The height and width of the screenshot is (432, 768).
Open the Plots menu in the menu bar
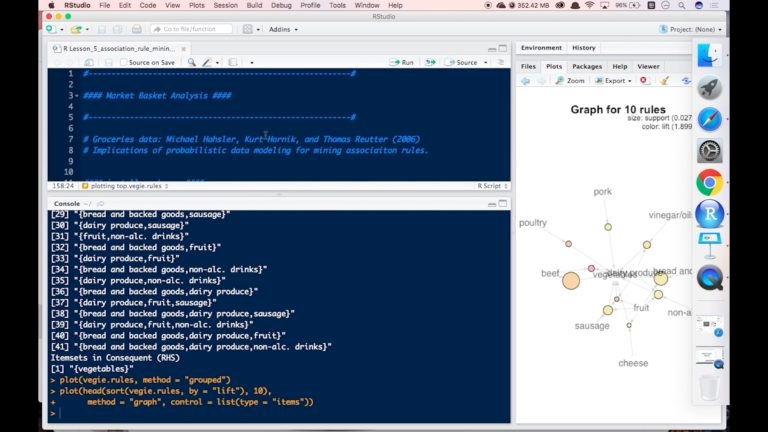click(x=196, y=5)
